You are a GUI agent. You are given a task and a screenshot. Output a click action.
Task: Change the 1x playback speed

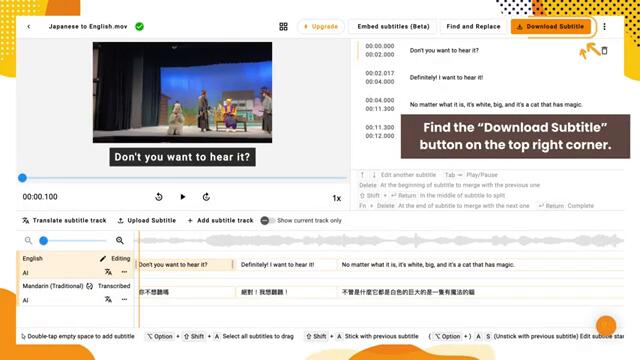click(x=336, y=198)
